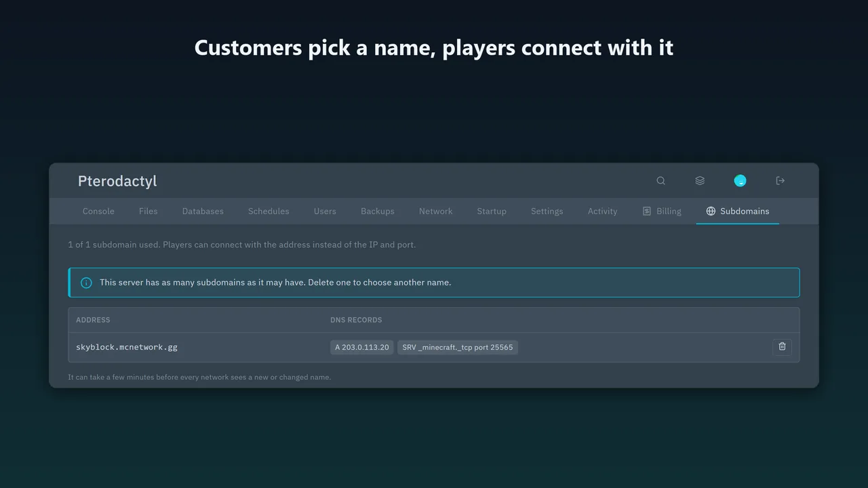Screen dimensions: 868x488
Task: Open the Activity tab
Action: pyautogui.click(x=602, y=211)
